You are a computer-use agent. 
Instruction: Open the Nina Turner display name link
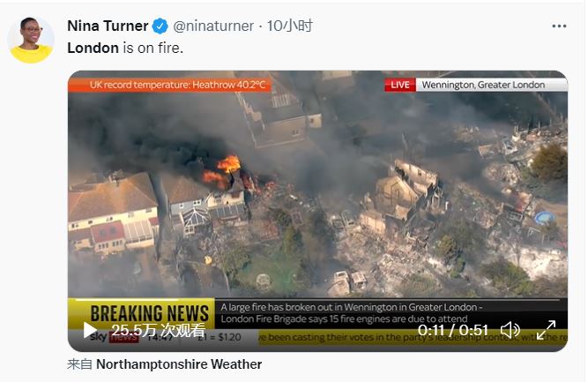(x=108, y=26)
